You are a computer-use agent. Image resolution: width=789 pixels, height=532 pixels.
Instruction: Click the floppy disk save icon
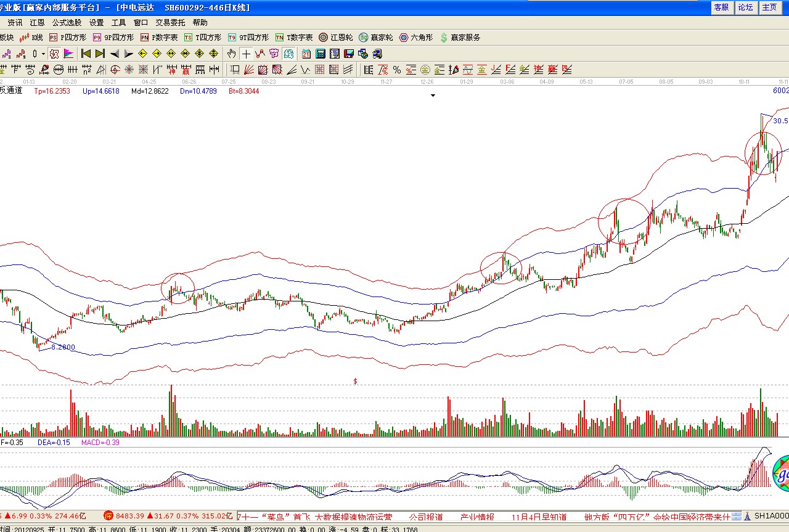348,54
